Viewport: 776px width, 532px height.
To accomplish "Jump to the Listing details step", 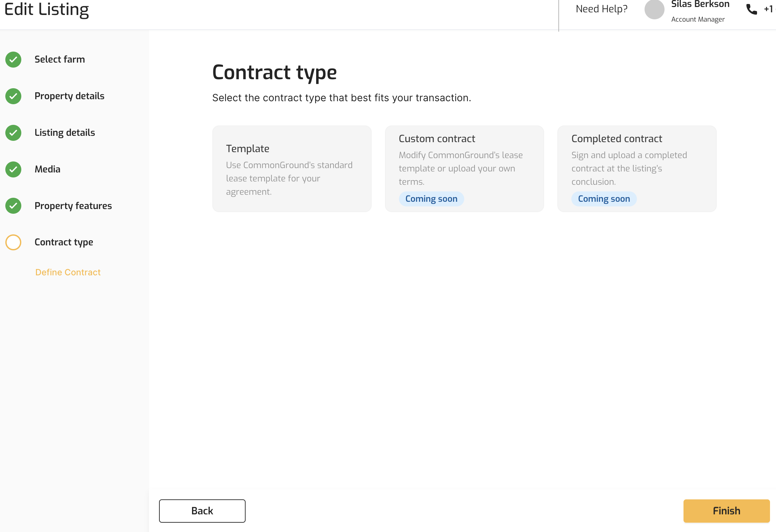I will coord(65,133).
